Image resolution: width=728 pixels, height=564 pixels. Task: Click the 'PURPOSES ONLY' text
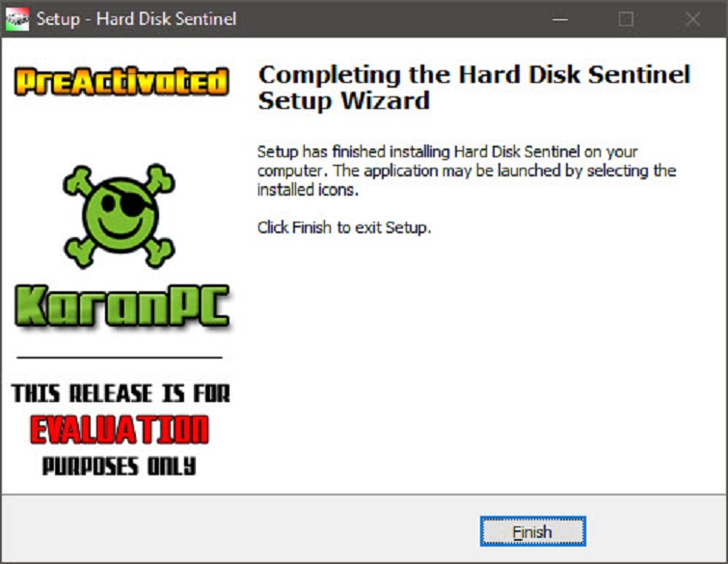tap(120, 466)
